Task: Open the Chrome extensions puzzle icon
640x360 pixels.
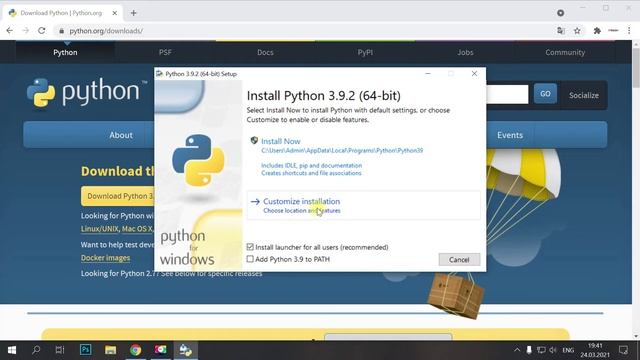Action: pos(597,31)
